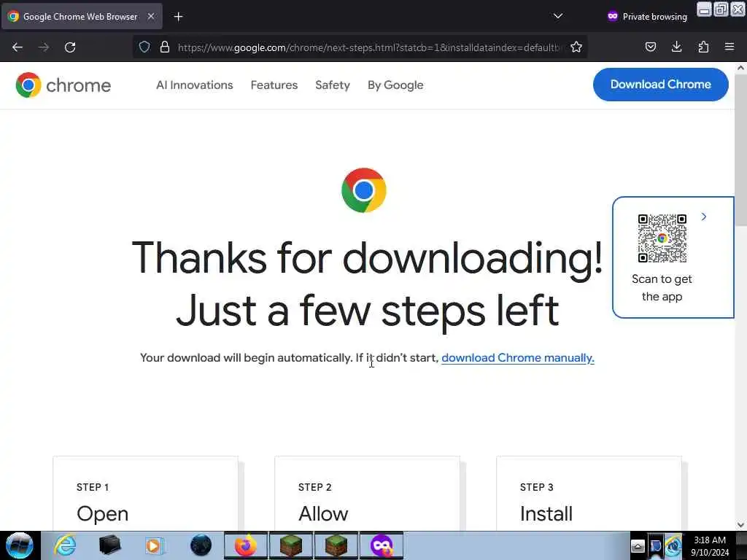This screenshot has height=560, width=747.
Task: Open the Safety menu item
Action: click(x=333, y=85)
